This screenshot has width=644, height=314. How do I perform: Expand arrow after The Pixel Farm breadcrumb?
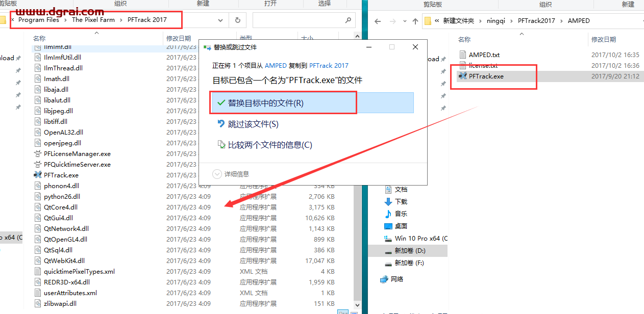click(121, 20)
